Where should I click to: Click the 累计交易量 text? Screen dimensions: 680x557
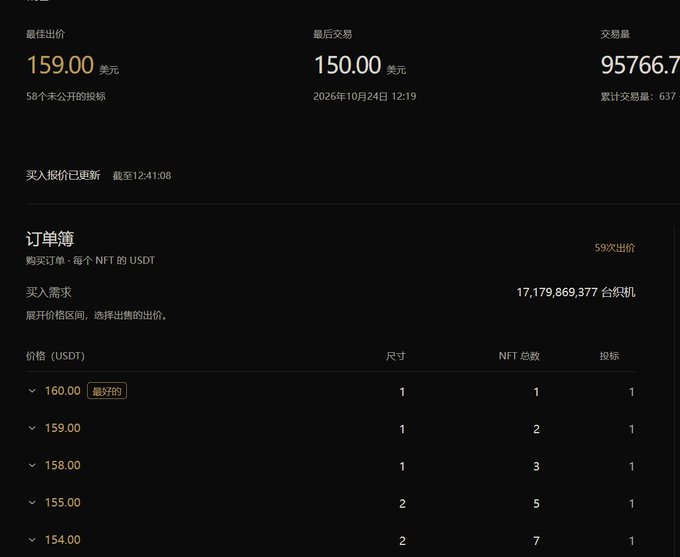coord(640,96)
